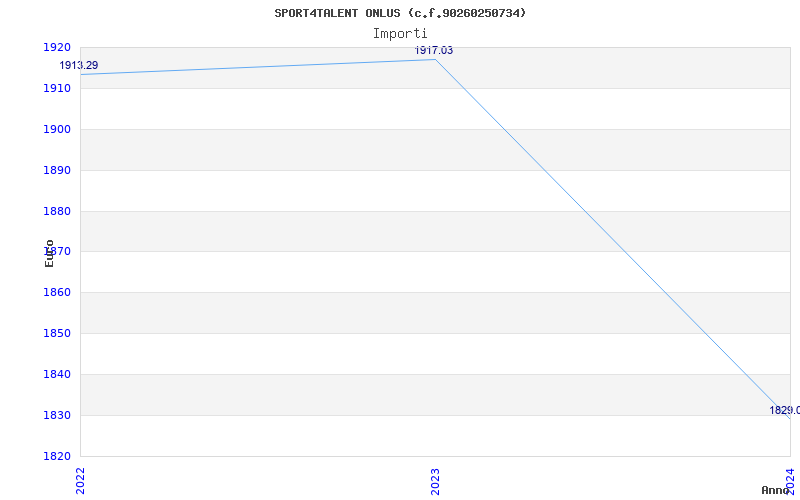
Task: Click the Euro axis title
Action: tap(49, 253)
